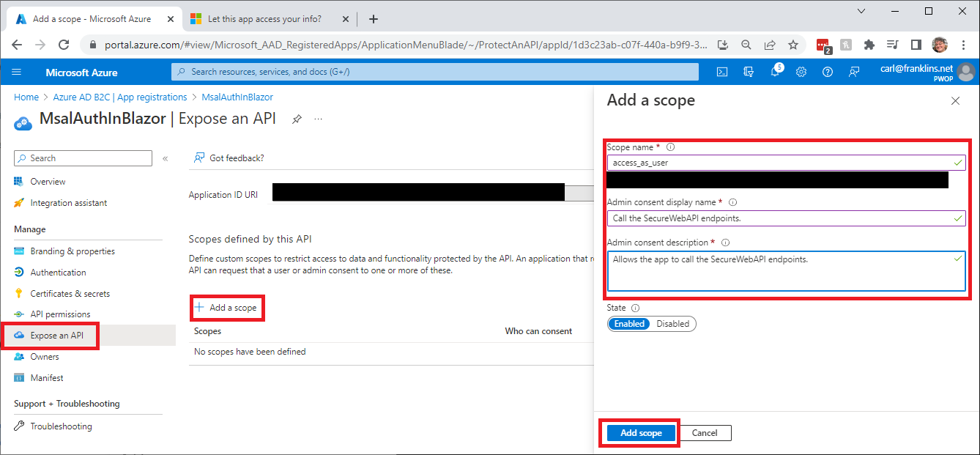
Task: Collapse the left navigation menu
Action: [x=165, y=158]
